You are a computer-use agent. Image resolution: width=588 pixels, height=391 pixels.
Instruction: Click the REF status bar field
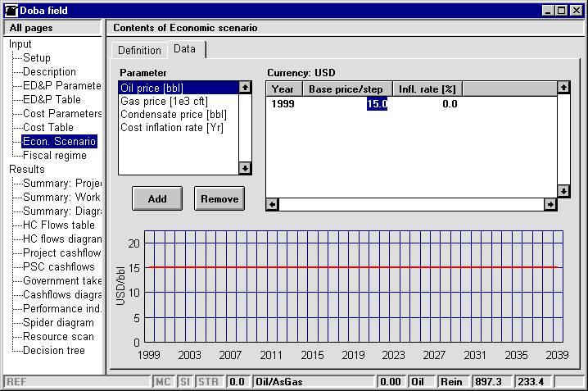pyautogui.click(x=77, y=382)
